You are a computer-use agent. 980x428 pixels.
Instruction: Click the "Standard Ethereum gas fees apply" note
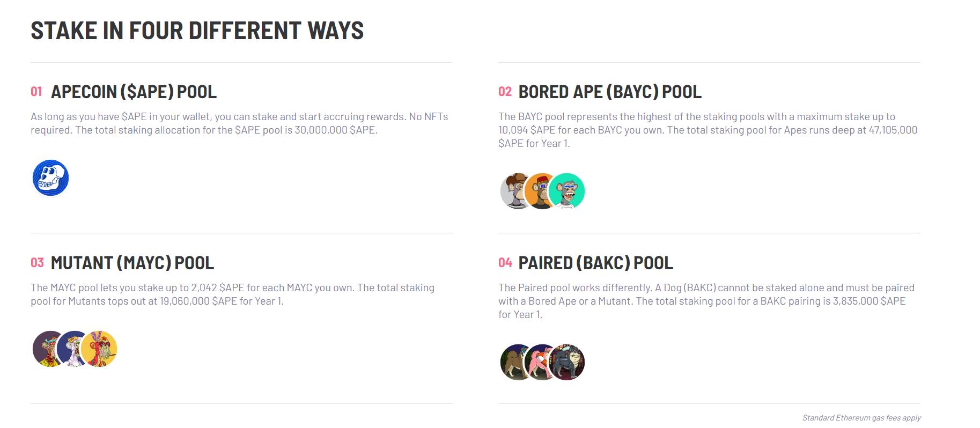(x=861, y=418)
